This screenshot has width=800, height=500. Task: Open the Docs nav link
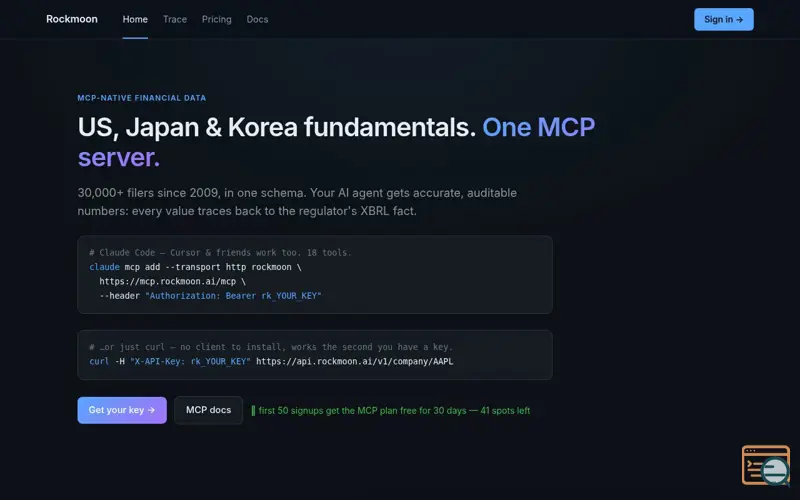point(257,19)
